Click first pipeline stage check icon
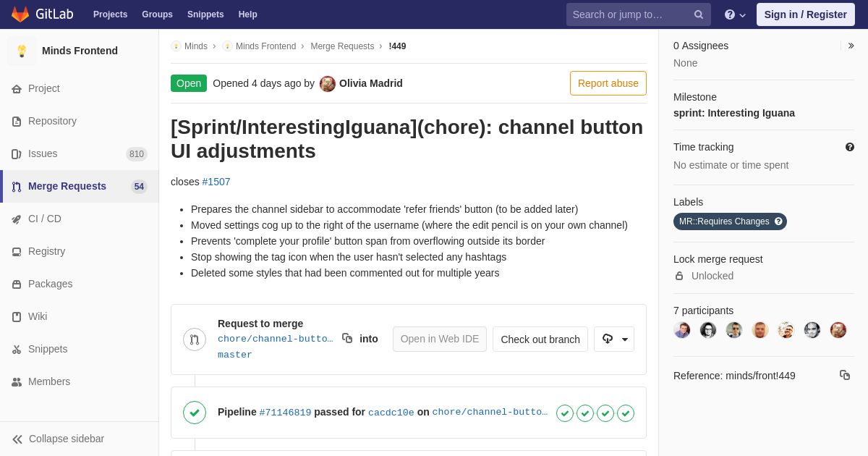 click(x=565, y=413)
